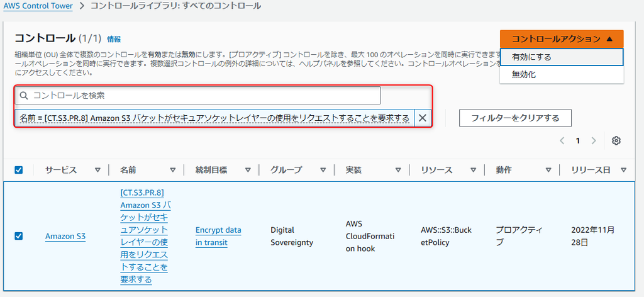Select page number 1 in pagination
This screenshot has height=297, width=644.
577,140
